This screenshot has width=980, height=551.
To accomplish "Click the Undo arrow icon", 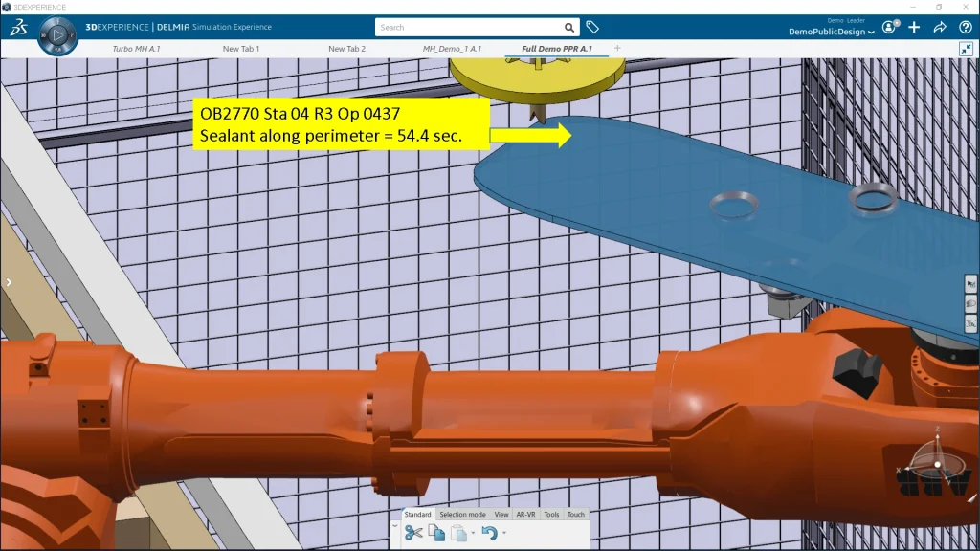I will [x=489, y=533].
